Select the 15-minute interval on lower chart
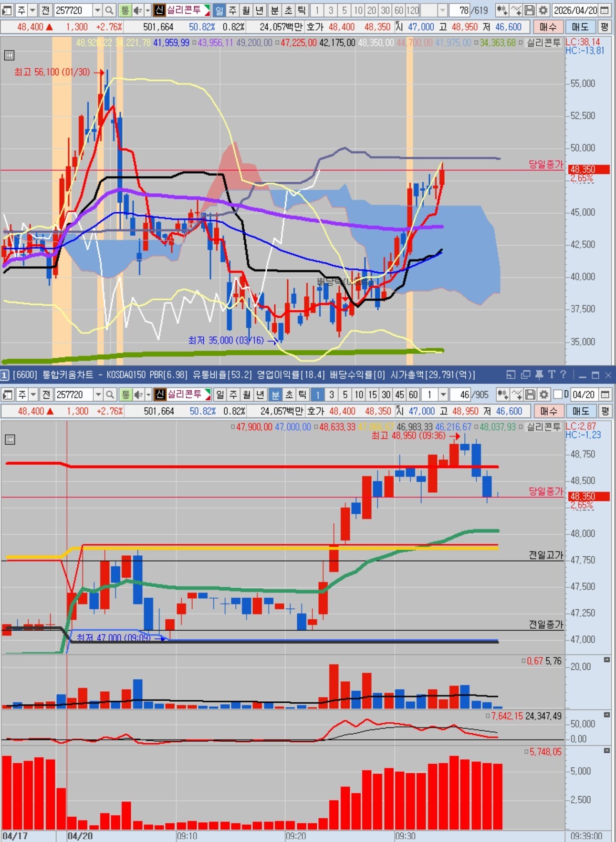Image resolution: width=616 pixels, height=842 pixels. 373,395
